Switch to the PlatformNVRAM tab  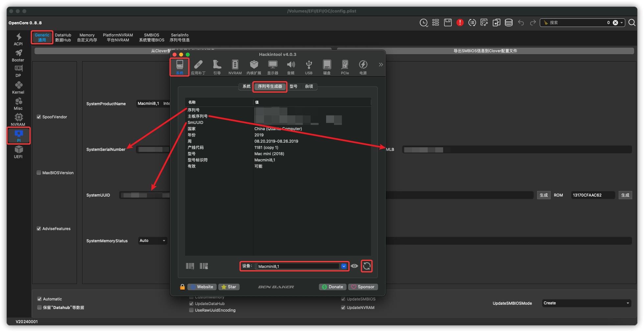[x=118, y=37]
